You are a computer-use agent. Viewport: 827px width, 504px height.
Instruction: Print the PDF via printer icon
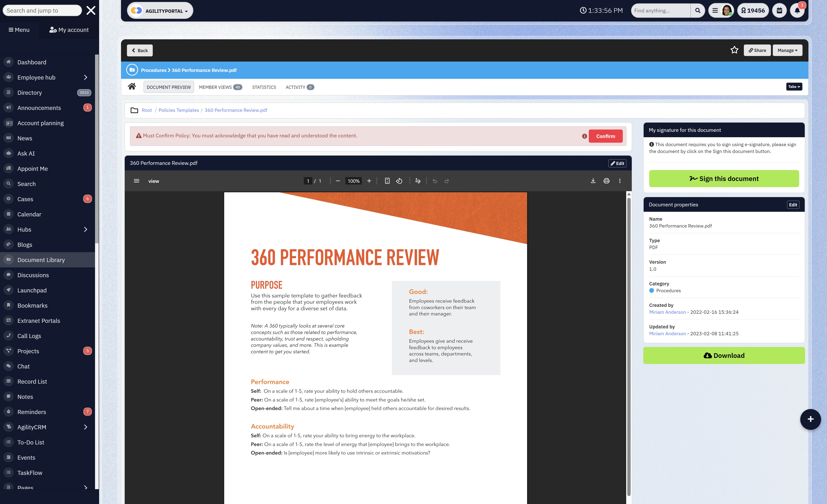pyautogui.click(x=606, y=181)
